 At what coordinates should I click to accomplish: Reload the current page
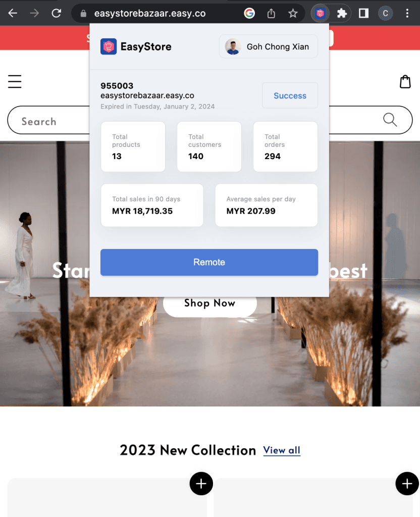(x=57, y=13)
